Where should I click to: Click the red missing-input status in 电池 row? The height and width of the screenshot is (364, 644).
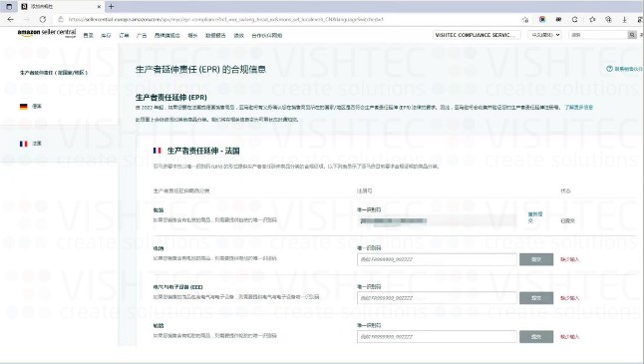coord(569,259)
